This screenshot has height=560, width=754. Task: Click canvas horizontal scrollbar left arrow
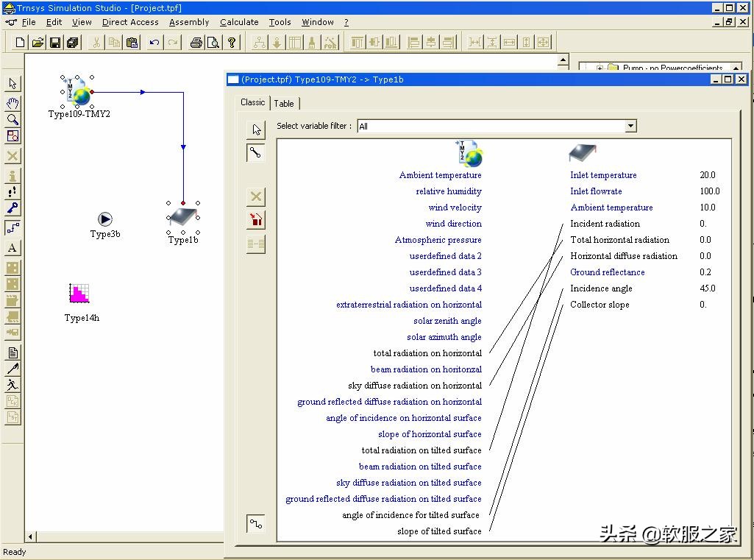pyautogui.click(x=31, y=536)
